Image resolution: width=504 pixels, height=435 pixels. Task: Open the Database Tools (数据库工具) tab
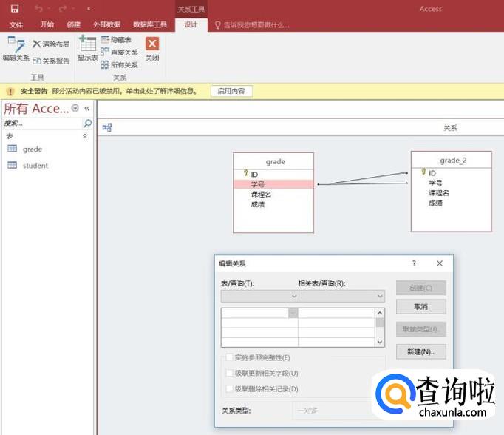(x=150, y=24)
